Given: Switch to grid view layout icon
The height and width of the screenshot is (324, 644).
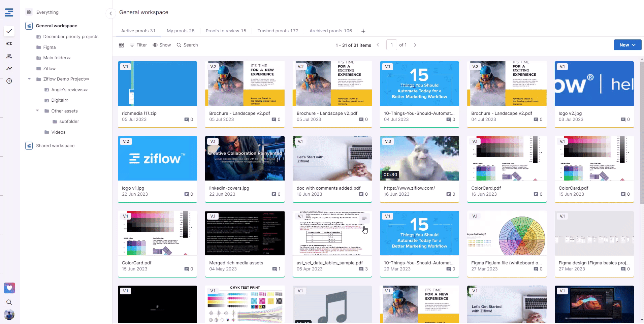Looking at the screenshot, I should [x=121, y=45].
